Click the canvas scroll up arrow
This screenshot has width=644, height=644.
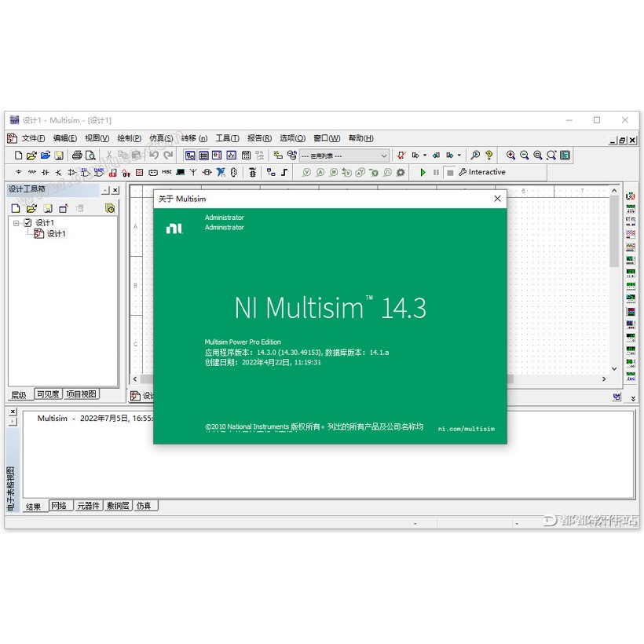coord(614,191)
